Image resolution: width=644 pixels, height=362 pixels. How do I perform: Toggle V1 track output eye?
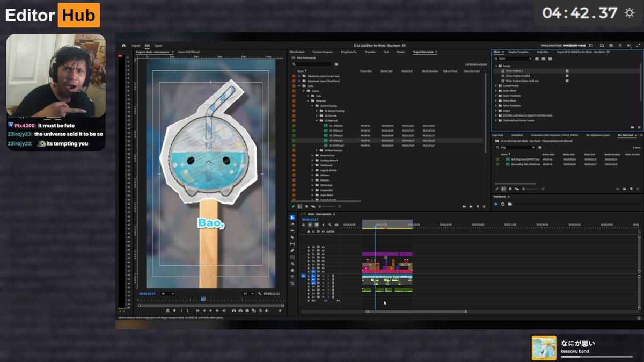[323, 272]
